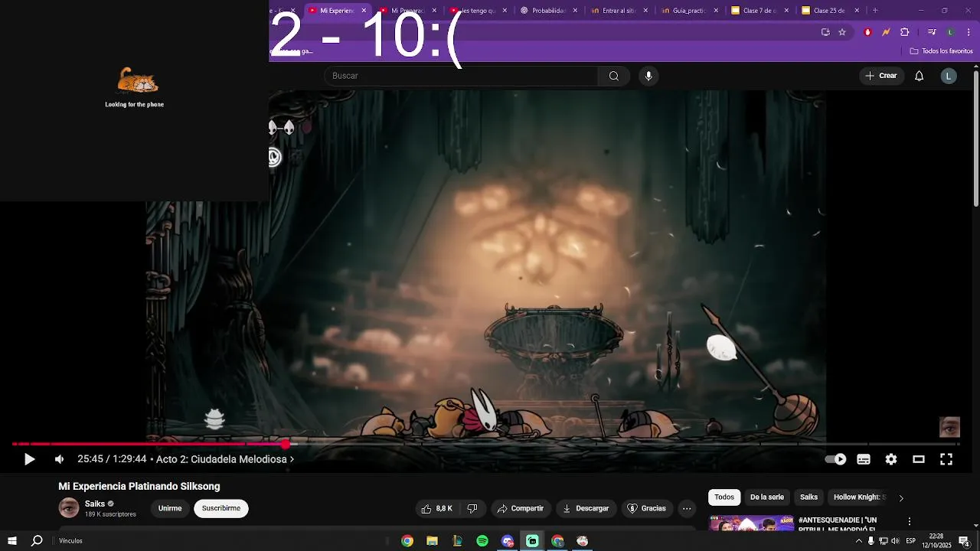
Task: Select the 'De la serie' filter chip
Action: pyautogui.click(x=767, y=497)
